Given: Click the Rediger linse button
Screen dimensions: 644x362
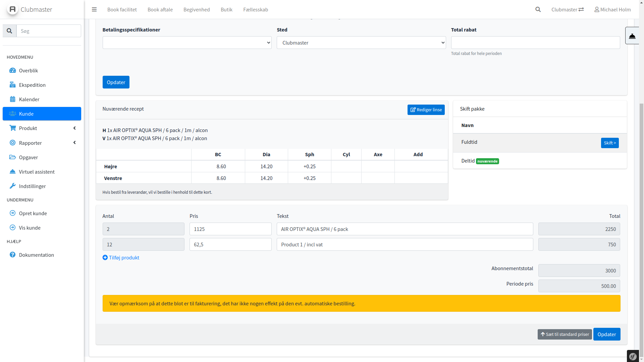Looking at the screenshot, I should pyautogui.click(x=426, y=110).
